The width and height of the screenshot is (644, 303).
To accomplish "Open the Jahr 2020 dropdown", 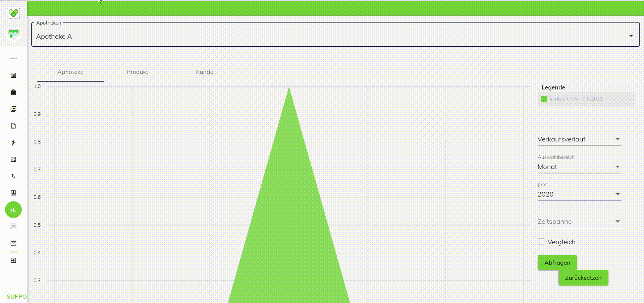I will click(579, 194).
